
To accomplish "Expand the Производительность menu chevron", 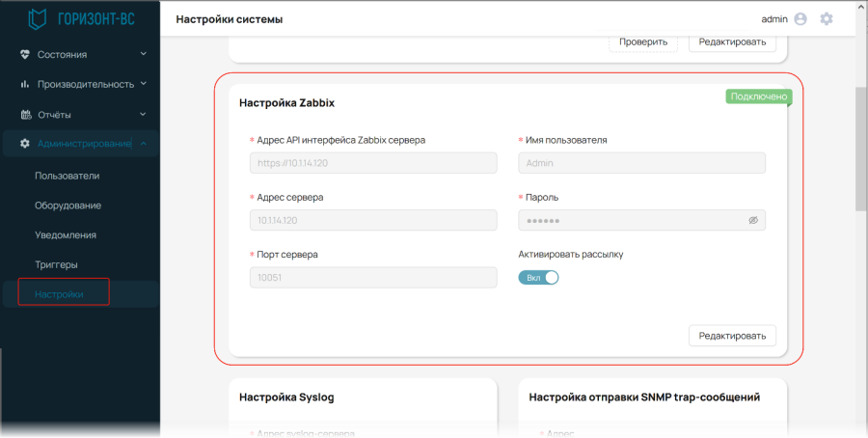I will 144,84.
